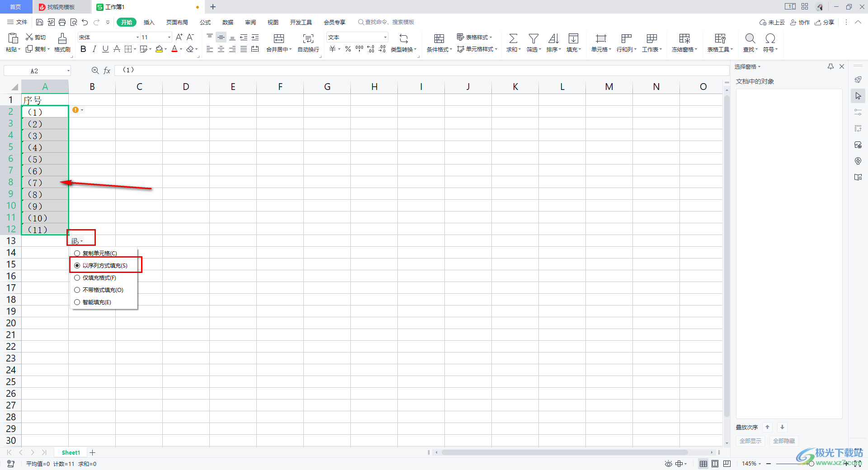868x470 pixels.
Task: Click the Save icon in quick access bar
Action: (39, 22)
